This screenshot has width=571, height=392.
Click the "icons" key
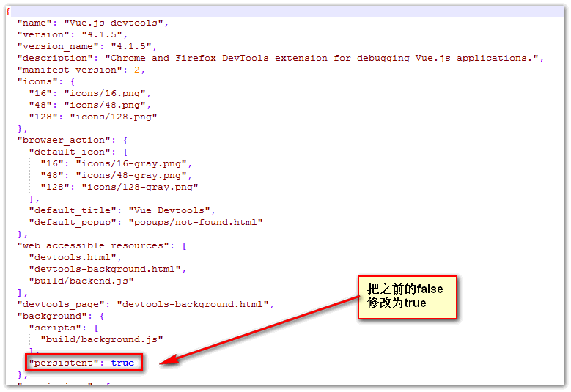[37, 81]
